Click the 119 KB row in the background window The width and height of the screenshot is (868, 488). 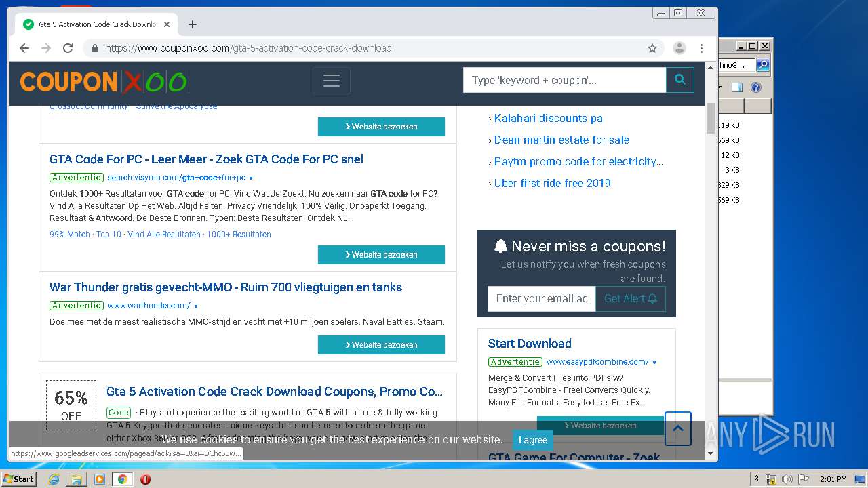[x=730, y=125]
